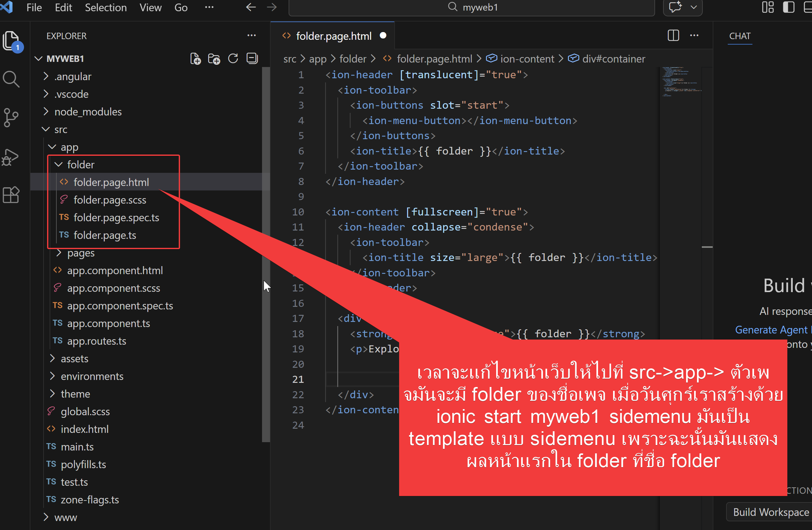Open the chat dropdown arrow in title bar
The width and height of the screenshot is (812, 530).
(x=693, y=7)
